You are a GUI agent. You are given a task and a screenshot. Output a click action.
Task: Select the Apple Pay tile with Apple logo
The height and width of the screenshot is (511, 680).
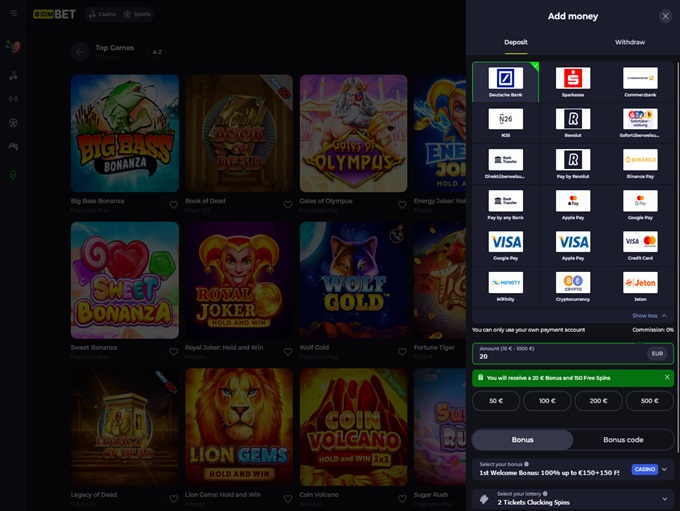click(x=572, y=205)
